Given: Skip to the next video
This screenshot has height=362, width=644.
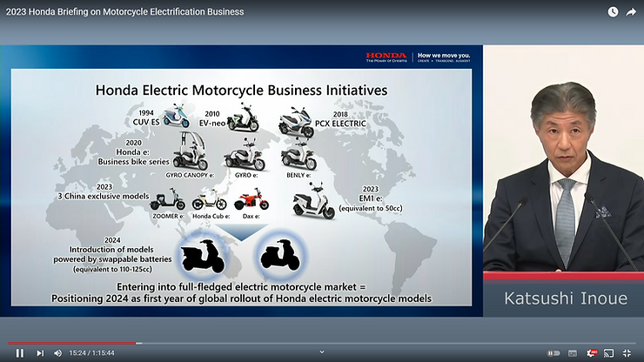Looking at the screenshot, I should pyautogui.click(x=40, y=353).
